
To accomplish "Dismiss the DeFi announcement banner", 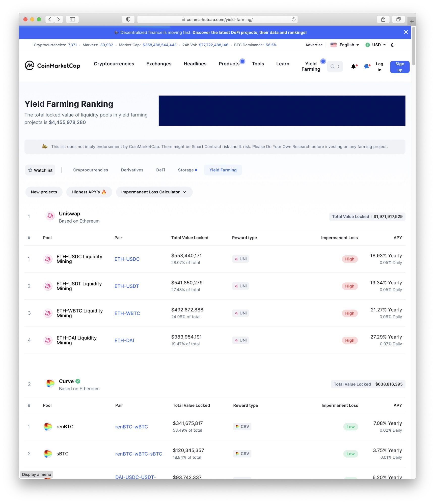I will coord(406,32).
